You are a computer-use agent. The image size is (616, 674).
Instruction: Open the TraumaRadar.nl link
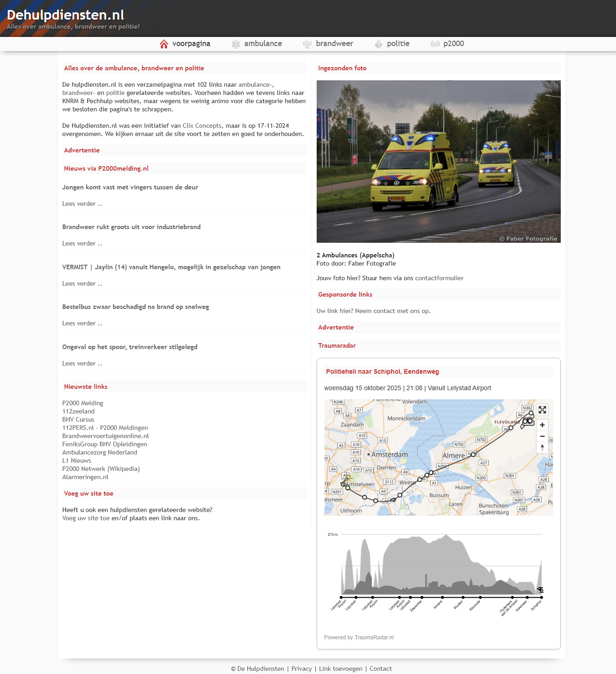(374, 637)
